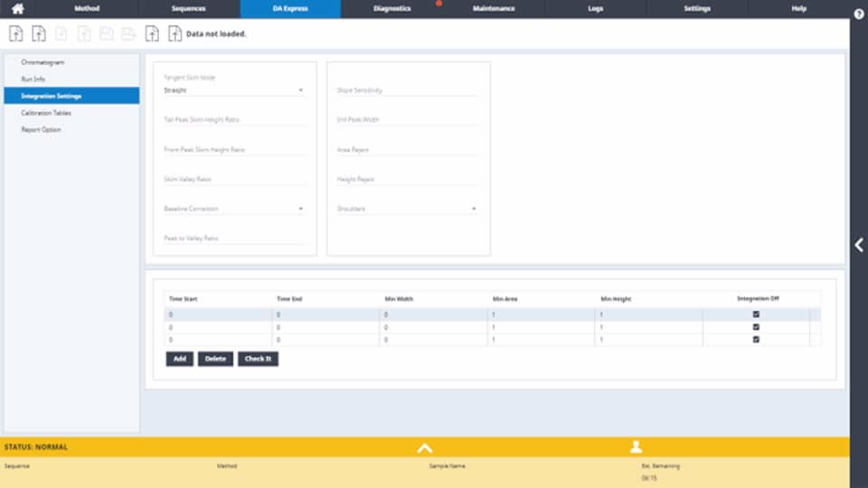Select Calibration Tables in the sidebar
Viewport: 868px width, 488px height.
[x=71, y=113]
